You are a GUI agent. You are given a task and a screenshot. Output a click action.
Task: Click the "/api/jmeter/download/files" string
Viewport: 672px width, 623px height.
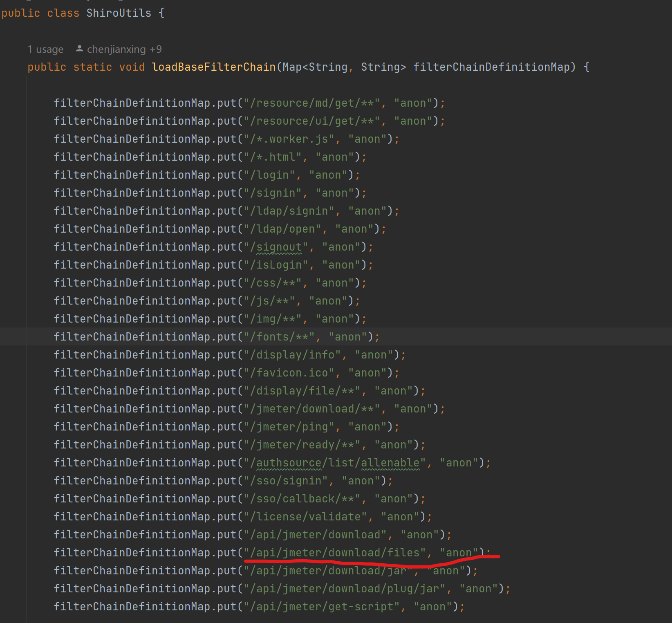click(x=335, y=553)
